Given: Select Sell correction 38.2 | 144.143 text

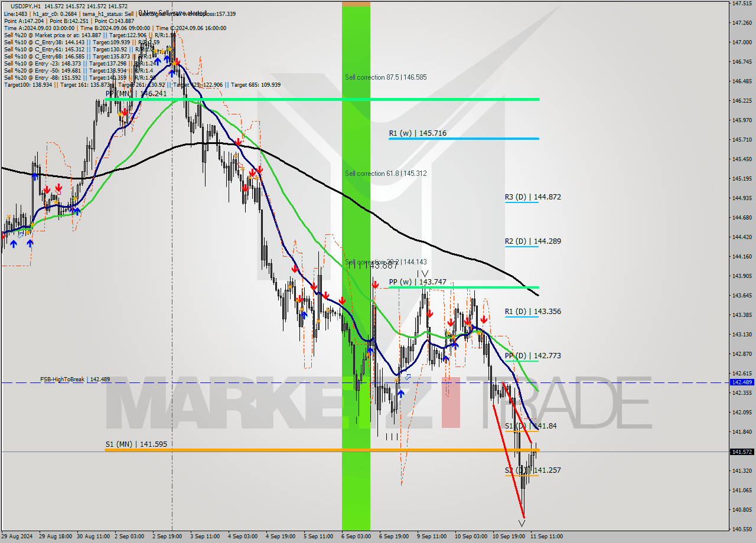Looking at the screenshot, I should [386, 262].
